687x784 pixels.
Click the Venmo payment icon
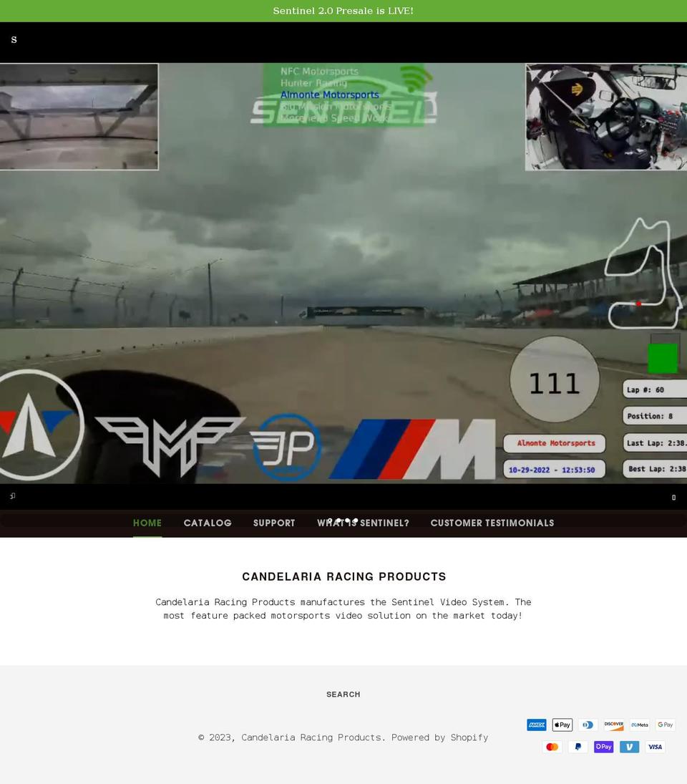click(x=630, y=747)
